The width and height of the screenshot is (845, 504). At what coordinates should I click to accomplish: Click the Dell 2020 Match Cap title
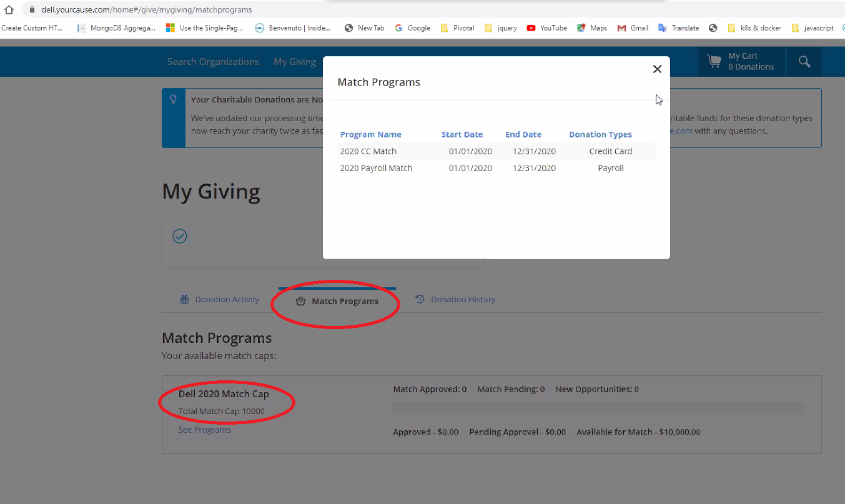(224, 394)
